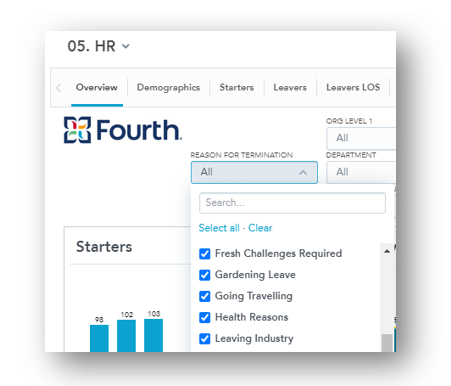
Task: Go to the Leavers LOS tab
Action: (353, 87)
